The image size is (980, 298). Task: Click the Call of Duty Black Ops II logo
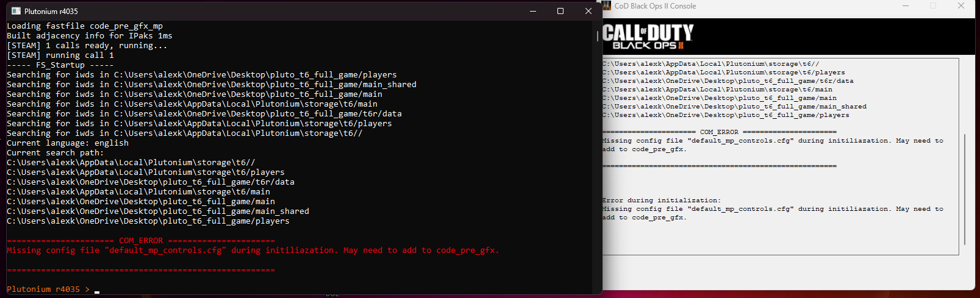tap(648, 37)
